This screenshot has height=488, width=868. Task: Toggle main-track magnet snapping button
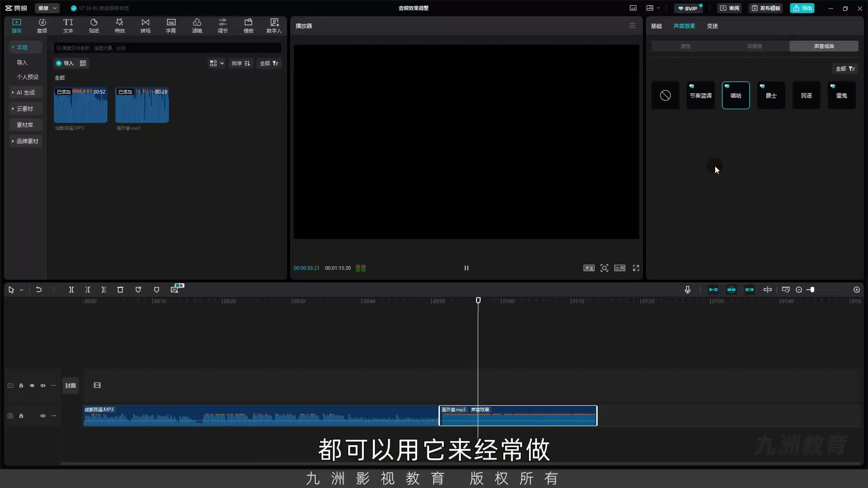[x=713, y=290]
